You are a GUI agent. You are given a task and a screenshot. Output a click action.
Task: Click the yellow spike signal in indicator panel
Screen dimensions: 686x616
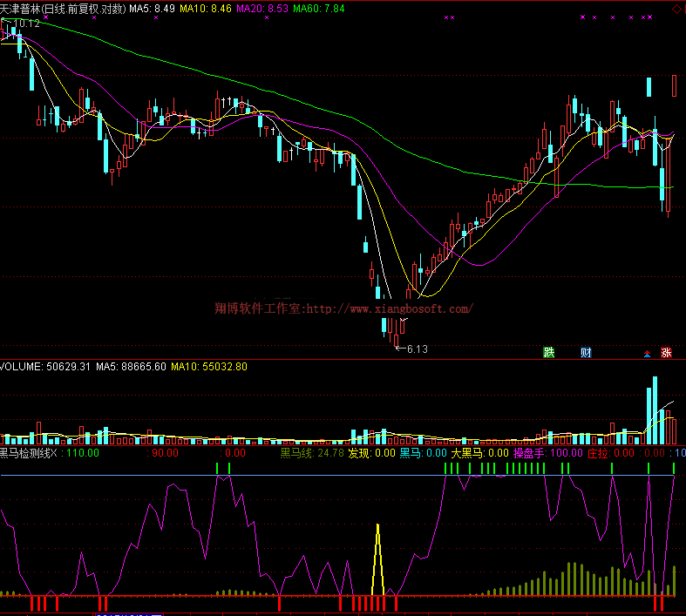[x=377, y=558]
